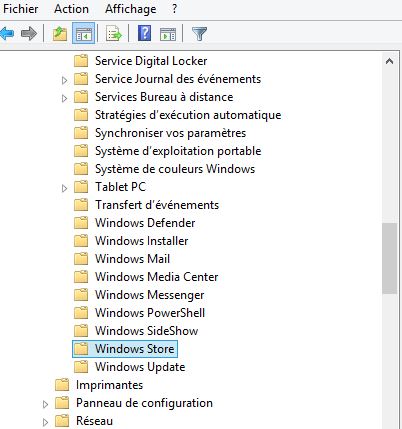The height and width of the screenshot is (429, 402).
Task: Expand Panneau de configuration node
Action: (x=45, y=404)
